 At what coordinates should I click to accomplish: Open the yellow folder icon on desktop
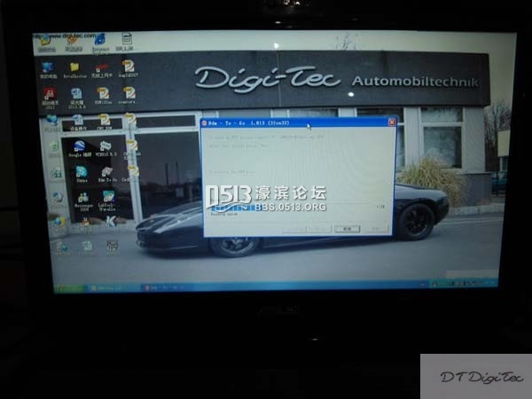click(74, 66)
